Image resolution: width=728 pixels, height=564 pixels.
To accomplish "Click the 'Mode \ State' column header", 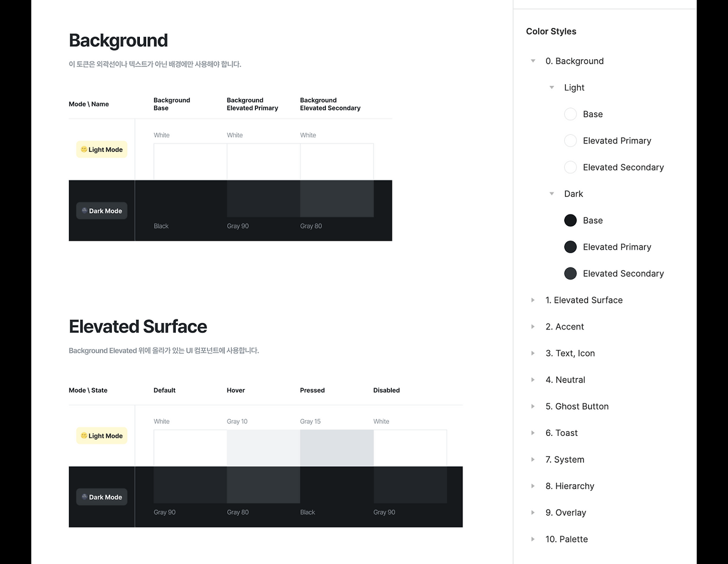I will coord(88,390).
